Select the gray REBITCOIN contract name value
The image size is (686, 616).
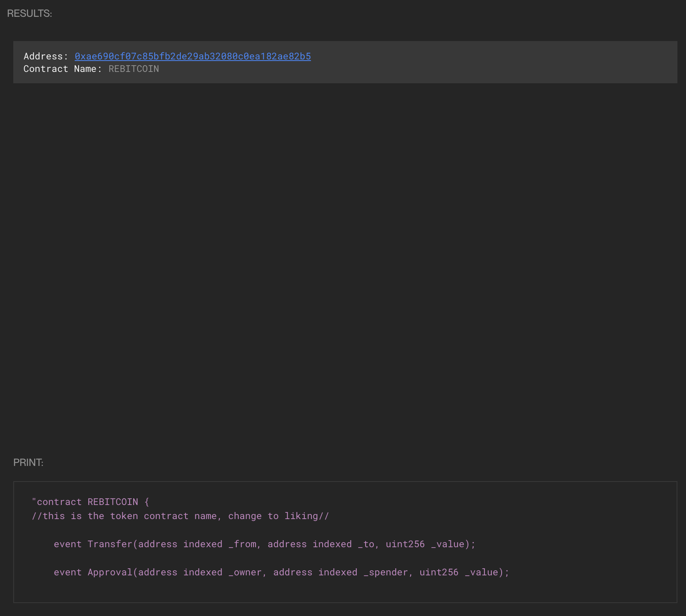click(134, 69)
